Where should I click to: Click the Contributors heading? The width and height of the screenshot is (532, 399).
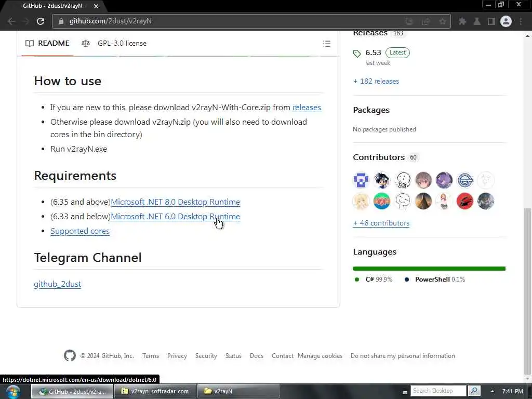(x=379, y=157)
